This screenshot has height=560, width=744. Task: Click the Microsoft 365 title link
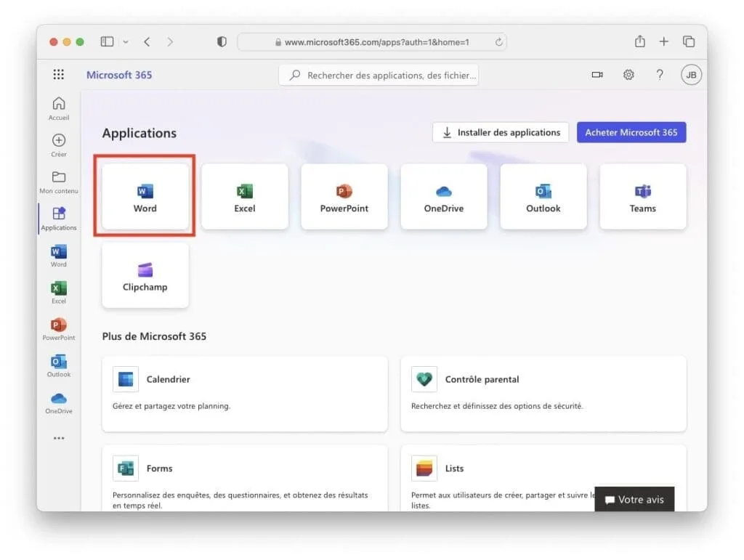coord(119,75)
